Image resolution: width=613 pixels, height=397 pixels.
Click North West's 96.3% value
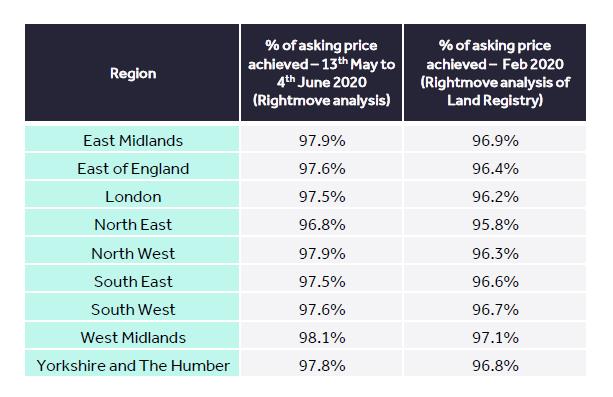(x=495, y=253)
